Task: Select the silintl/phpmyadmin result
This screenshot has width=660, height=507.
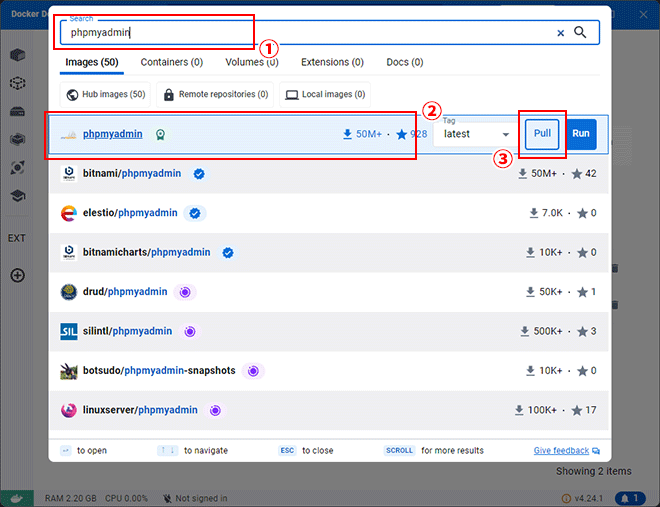Action: [x=329, y=332]
